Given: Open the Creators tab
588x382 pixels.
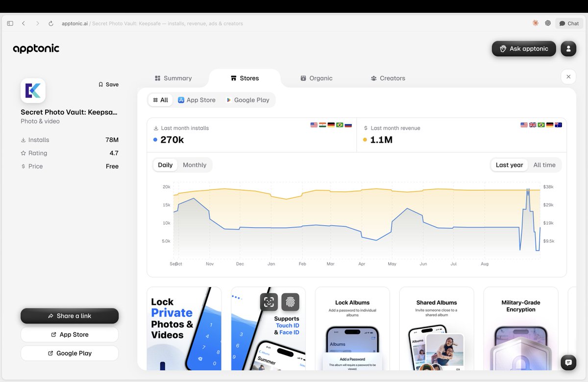Looking at the screenshot, I should click(388, 78).
